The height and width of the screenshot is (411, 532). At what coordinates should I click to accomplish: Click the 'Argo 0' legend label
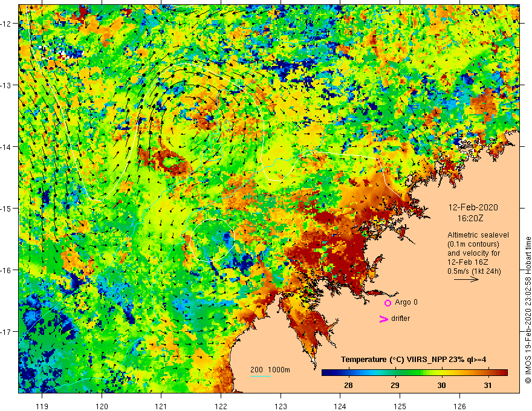(x=406, y=302)
